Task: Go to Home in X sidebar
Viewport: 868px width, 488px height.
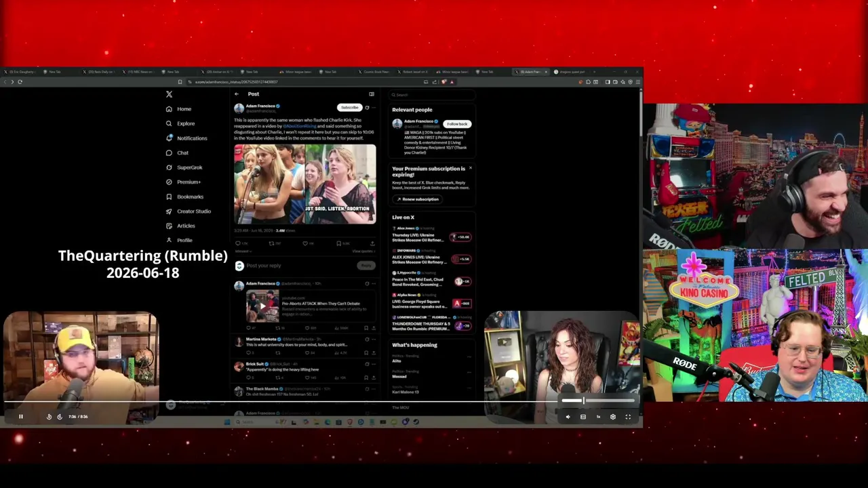Action: (x=179, y=109)
